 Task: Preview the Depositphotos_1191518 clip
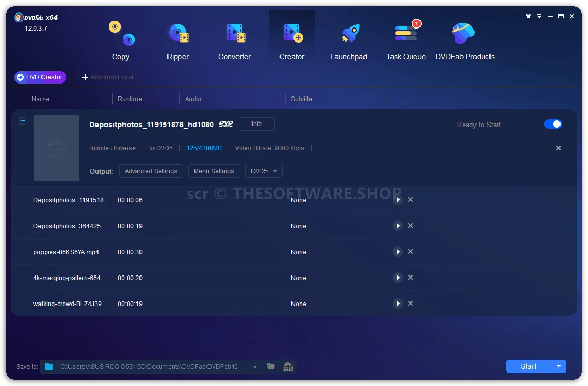398,200
